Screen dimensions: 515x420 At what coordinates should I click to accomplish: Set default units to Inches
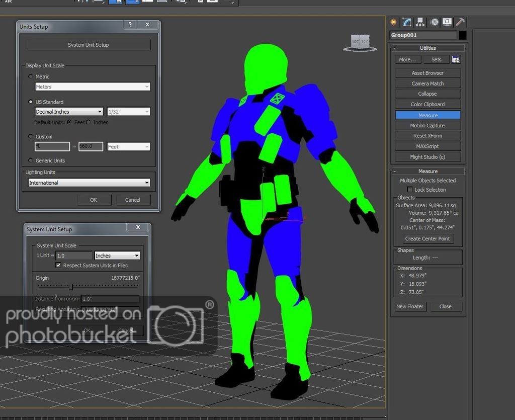pyautogui.click(x=89, y=122)
